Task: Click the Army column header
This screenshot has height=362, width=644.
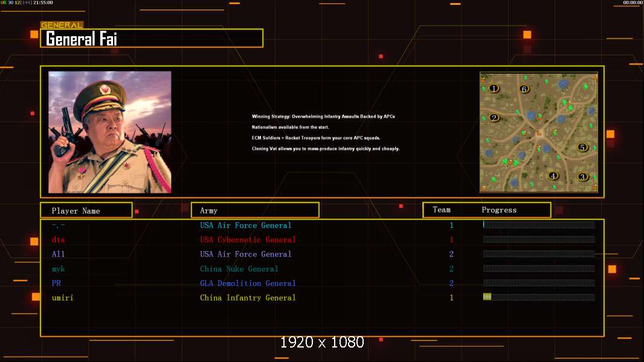Action: 255,211
